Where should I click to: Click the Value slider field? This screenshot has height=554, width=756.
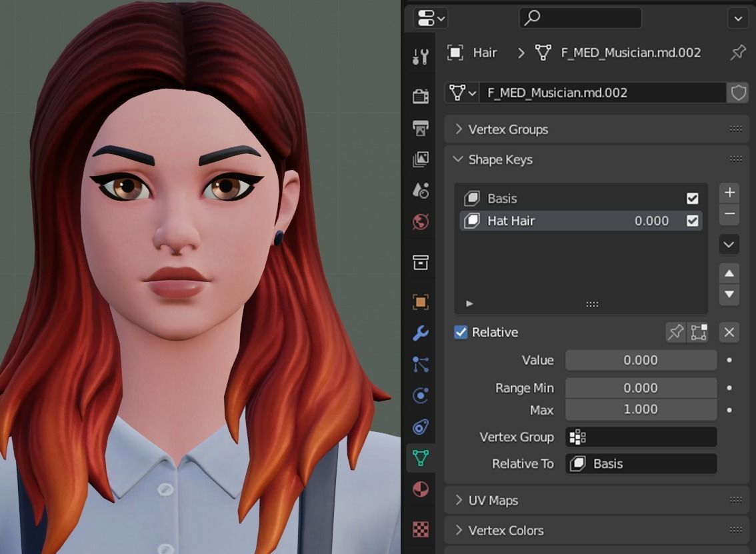click(x=641, y=360)
